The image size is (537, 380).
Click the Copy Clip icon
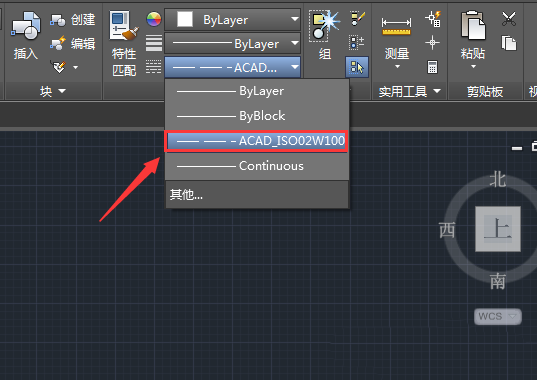click(509, 43)
